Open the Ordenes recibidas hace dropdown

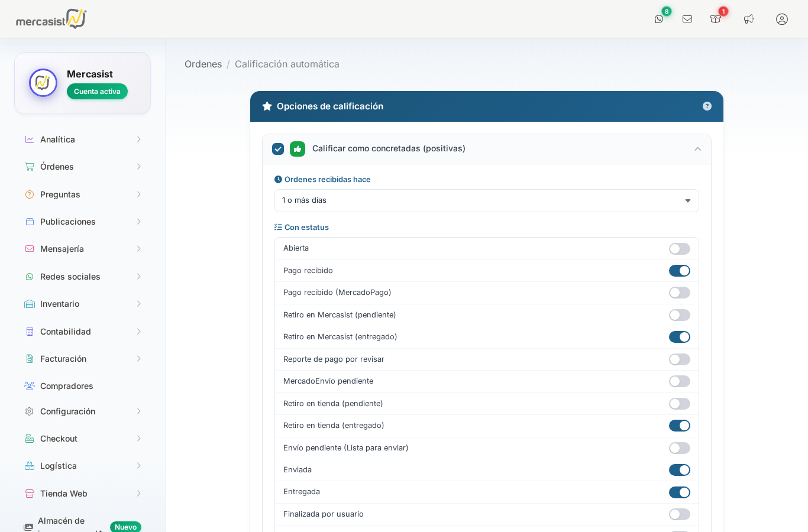(x=486, y=201)
